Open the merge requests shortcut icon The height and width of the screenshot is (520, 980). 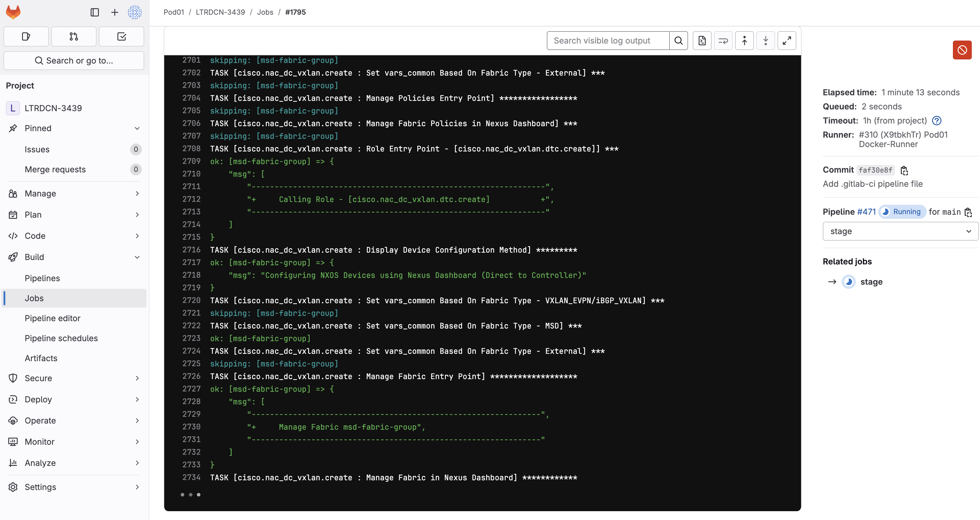[x=74, y=36]
